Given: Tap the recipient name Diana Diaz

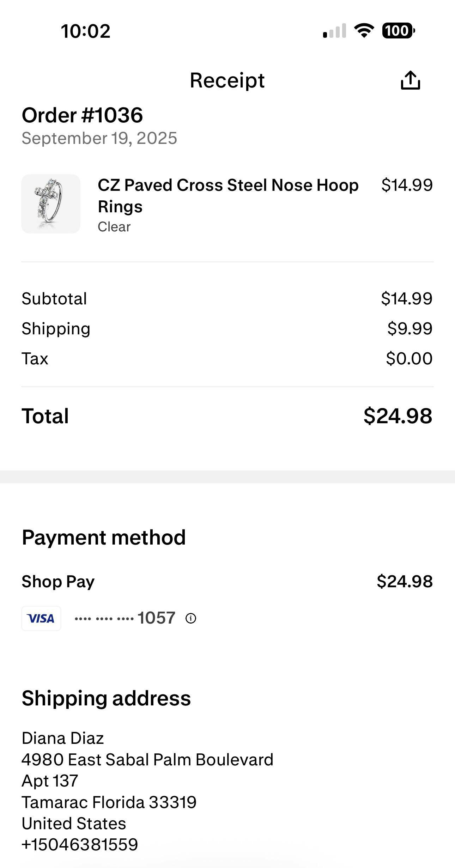Looking at the screenshot, I should coord(63,739).
